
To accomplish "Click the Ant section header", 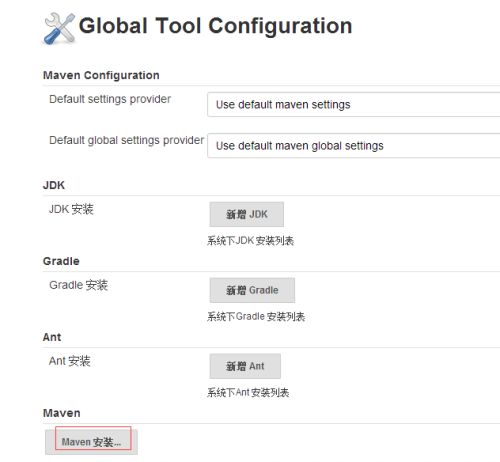I will click(x=52, y=337).
